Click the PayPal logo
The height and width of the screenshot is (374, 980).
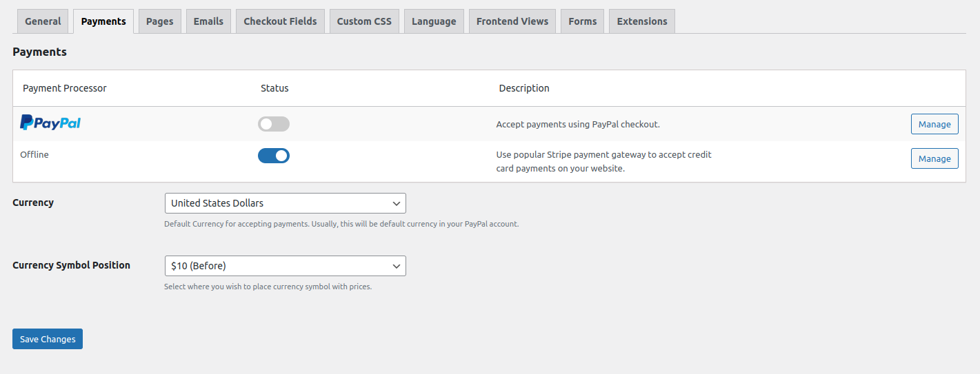click(x=50, y=123)
